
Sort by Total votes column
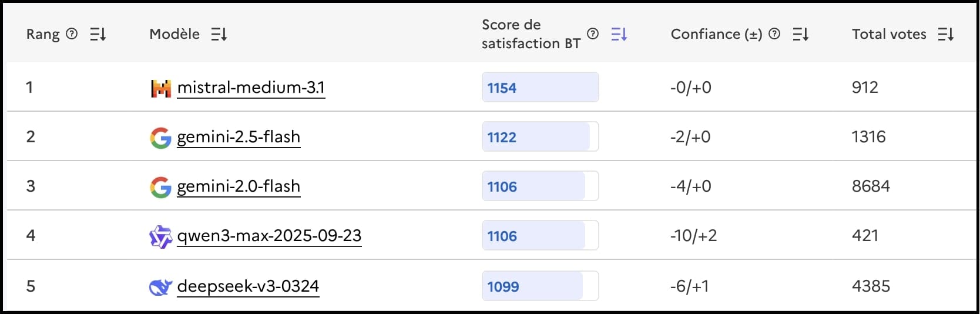(x=946, y=35)
